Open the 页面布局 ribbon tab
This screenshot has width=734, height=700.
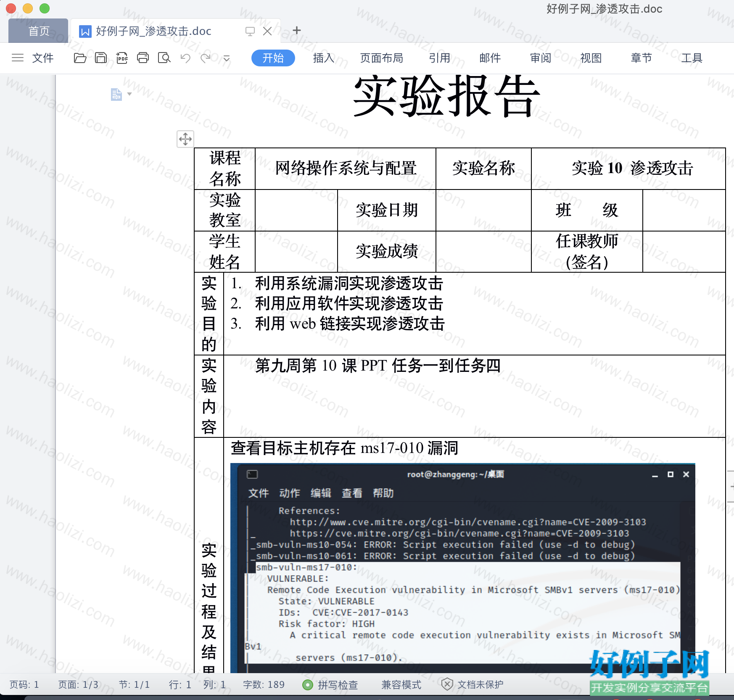tap(382, 58)
